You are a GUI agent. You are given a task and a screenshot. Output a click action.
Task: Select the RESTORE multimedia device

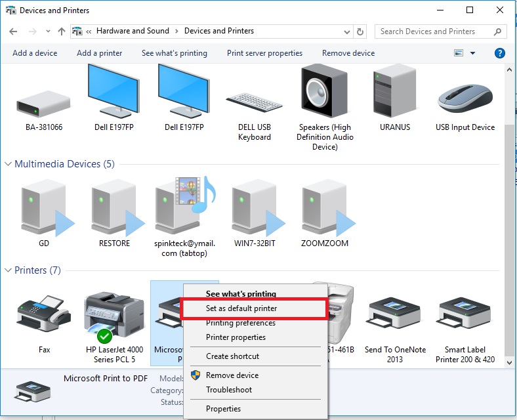[118, 207]
